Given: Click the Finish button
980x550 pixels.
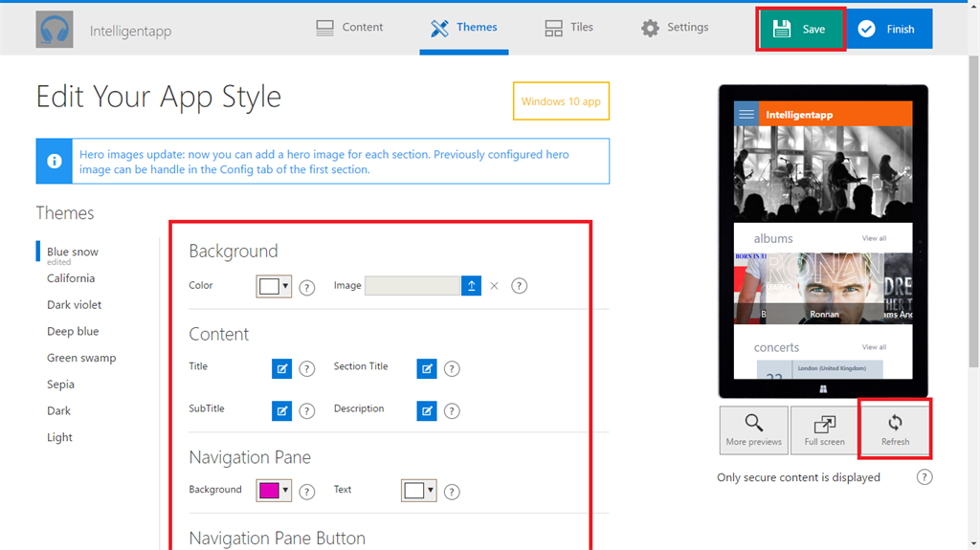Looking at the screenshot, I should click(x=889, y=29).
